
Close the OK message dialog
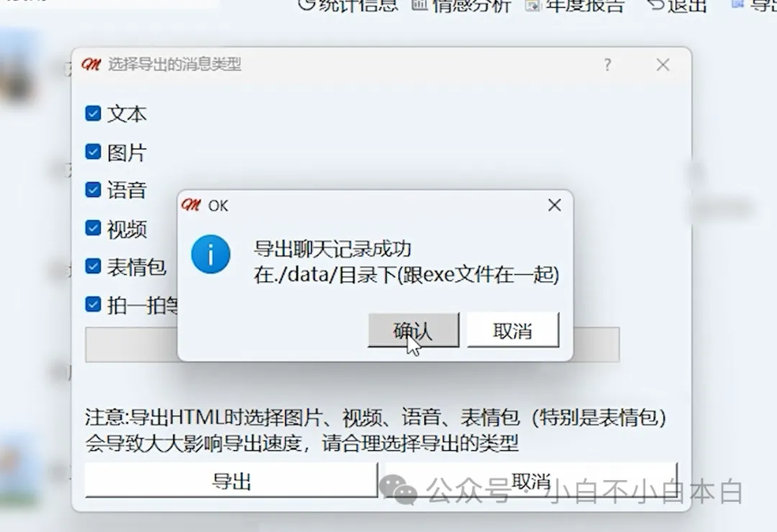click(555, 205)
